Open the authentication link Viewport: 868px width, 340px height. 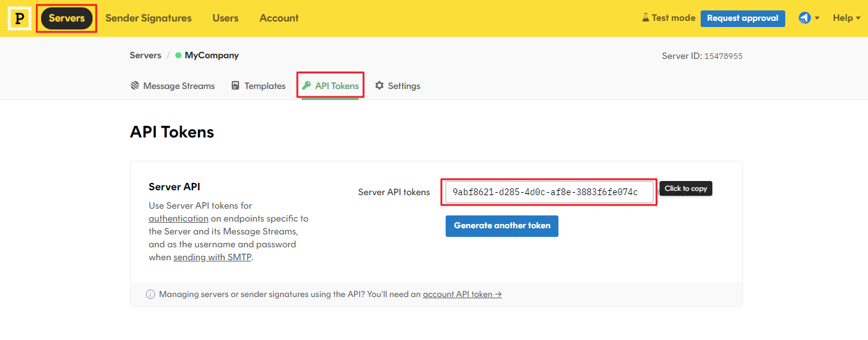tap(178, 218)
